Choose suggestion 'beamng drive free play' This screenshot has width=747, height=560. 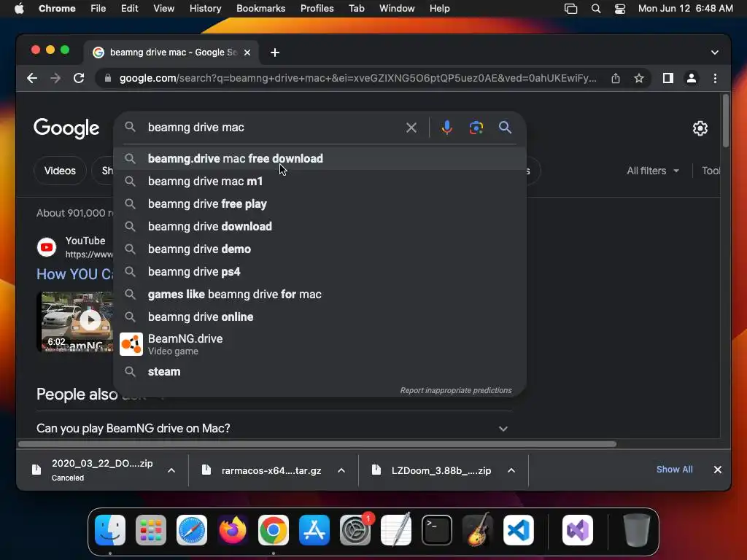click(x=320, y=204)
